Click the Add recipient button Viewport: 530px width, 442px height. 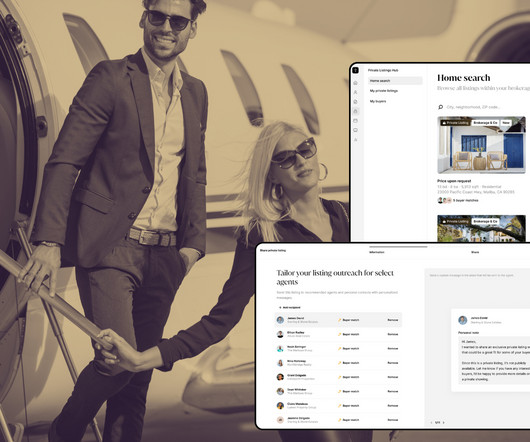click(x=290, y=308)
